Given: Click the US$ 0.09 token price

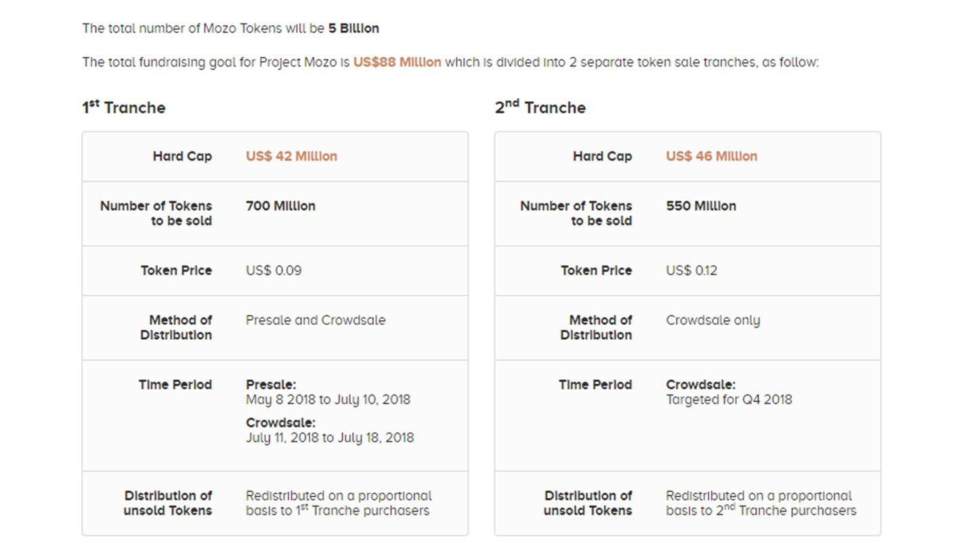Looking at the screenshot, I should (274, 271).
